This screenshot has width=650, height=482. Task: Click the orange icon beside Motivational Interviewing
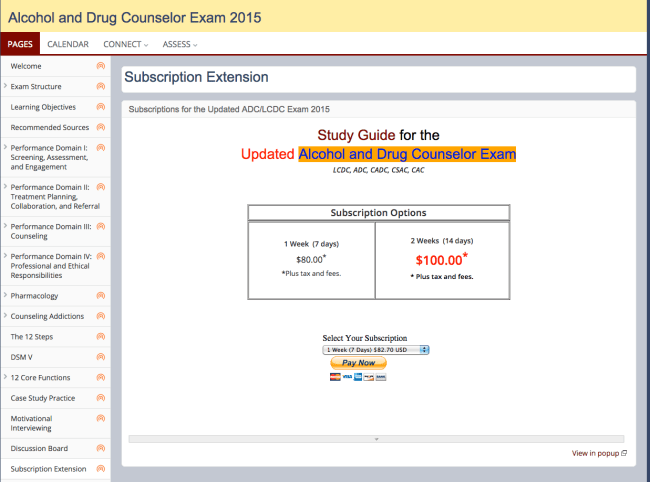pos(100,418)
